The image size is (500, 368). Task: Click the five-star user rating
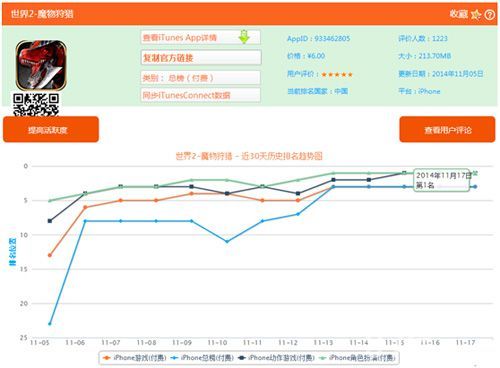[x=337, y=74]
